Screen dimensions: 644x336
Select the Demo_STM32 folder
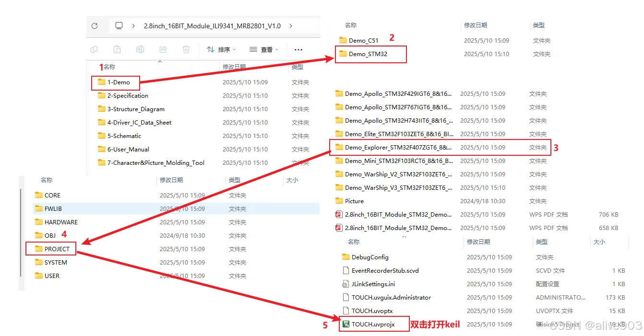coord(363,54)
